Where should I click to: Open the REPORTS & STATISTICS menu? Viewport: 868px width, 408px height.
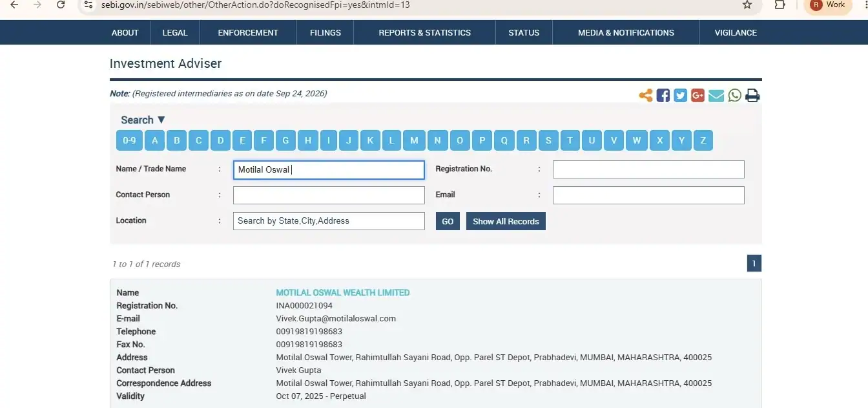tap(425, 32)
